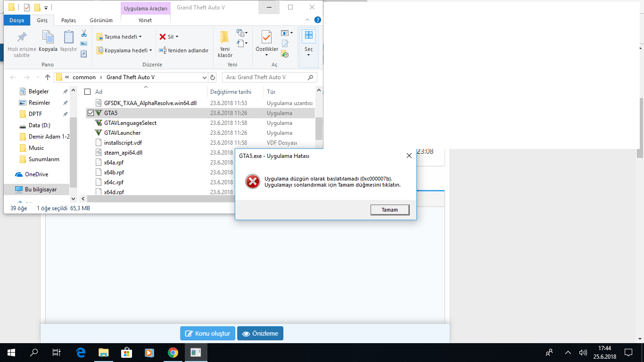Image resolution: width=644 pixels, height=362 pixels.
Task: Open the Action Center notifications icon
Action: (628, 352)
